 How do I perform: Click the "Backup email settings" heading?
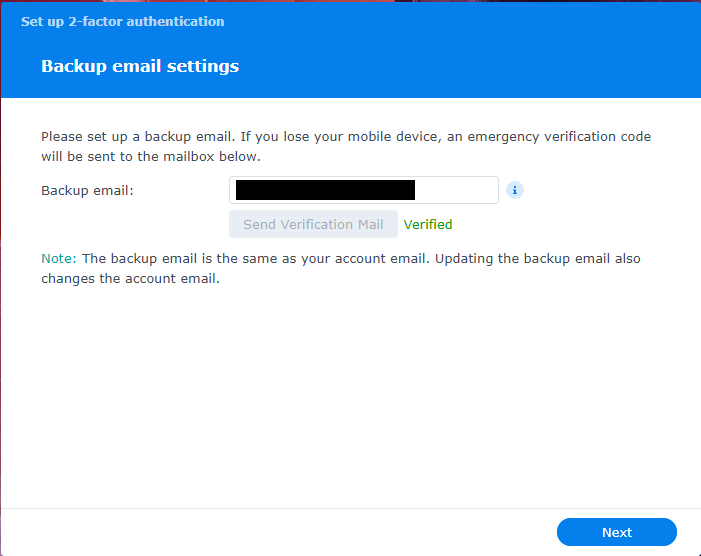pyautogui.click(x=140, y=67)
